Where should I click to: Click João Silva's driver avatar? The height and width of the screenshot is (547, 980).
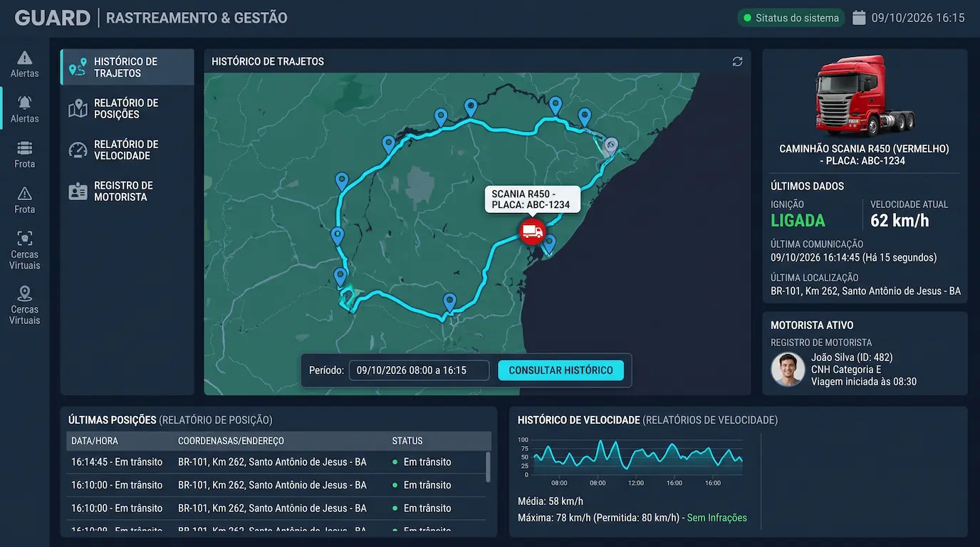[x=788, y=370]
